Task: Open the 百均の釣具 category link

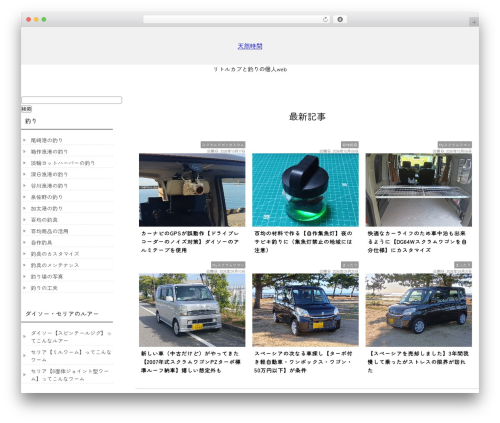Action: coord(44,220)
